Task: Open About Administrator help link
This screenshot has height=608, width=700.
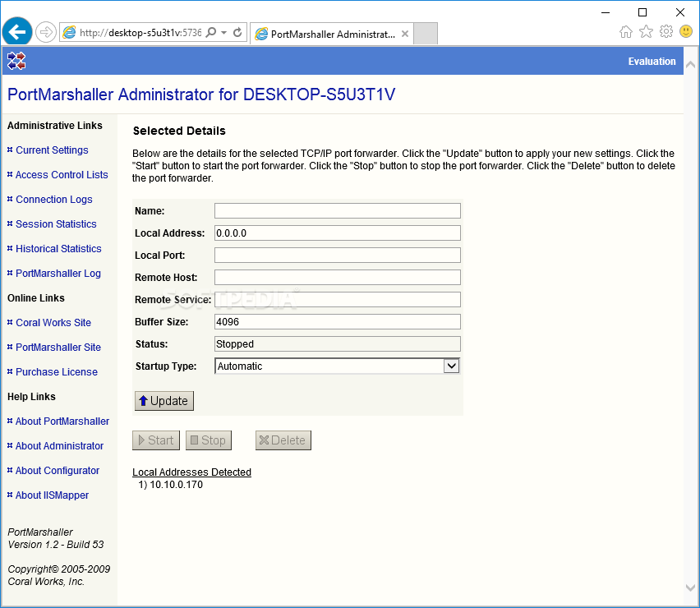Action: pyautogui.click(x=59, y=446)
